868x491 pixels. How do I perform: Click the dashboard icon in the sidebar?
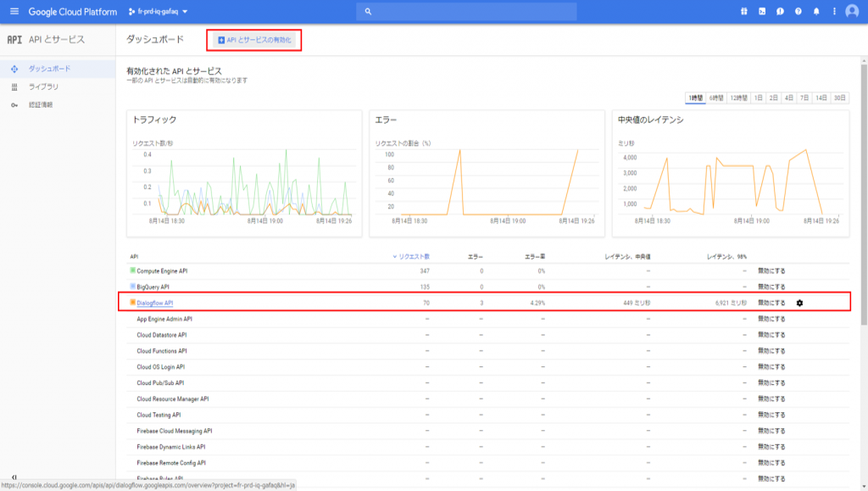point(14,69)
